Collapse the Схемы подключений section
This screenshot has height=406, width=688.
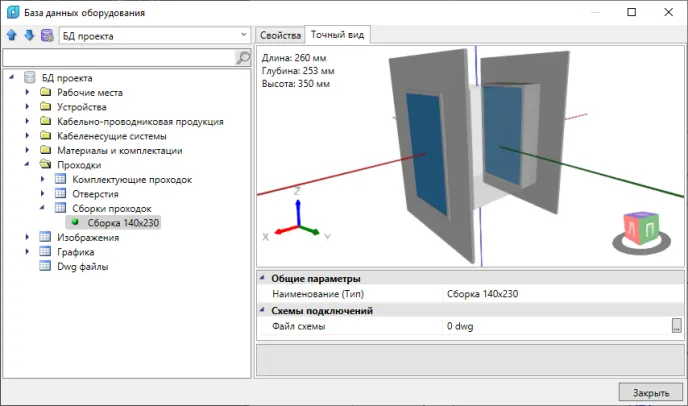(x=262, y=311)
